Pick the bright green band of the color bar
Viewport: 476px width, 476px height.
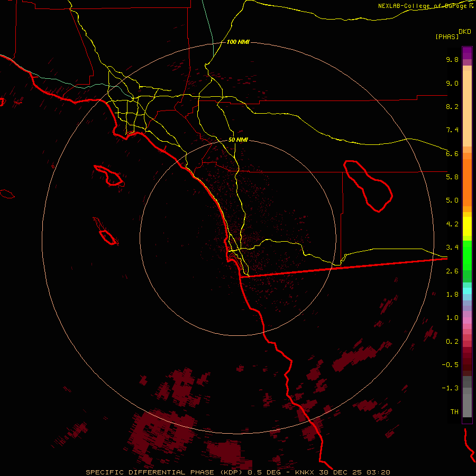point(467,255)
